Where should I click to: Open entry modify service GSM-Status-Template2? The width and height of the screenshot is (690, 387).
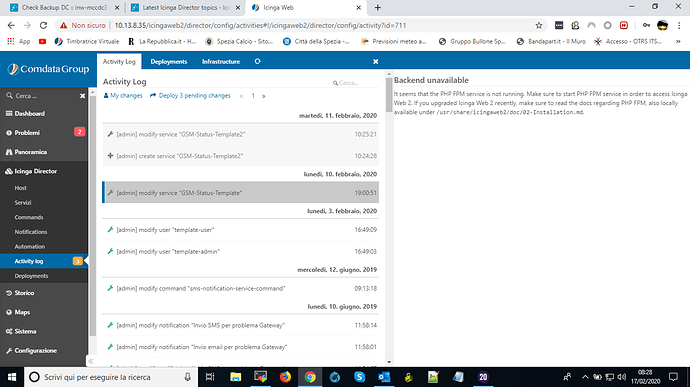(x=240, y=134)
